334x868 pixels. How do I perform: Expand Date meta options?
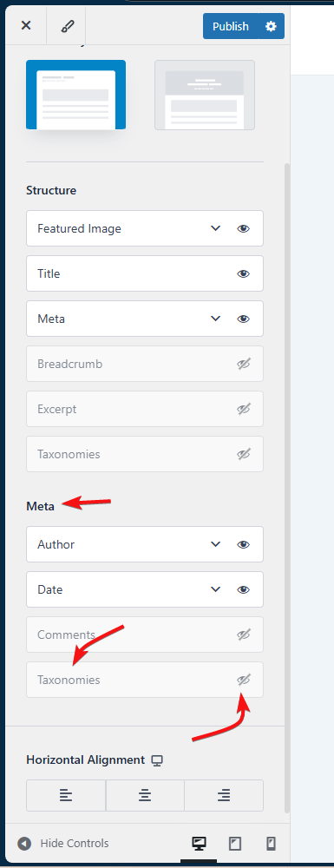click(x=216, y=589)
